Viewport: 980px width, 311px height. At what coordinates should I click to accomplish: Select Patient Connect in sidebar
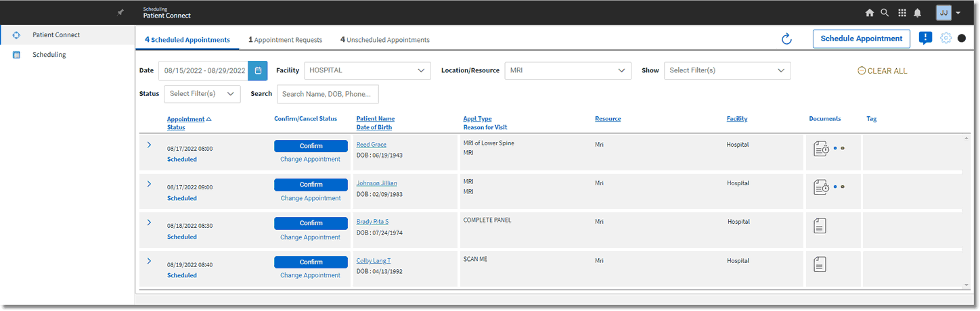coord(68,35)
